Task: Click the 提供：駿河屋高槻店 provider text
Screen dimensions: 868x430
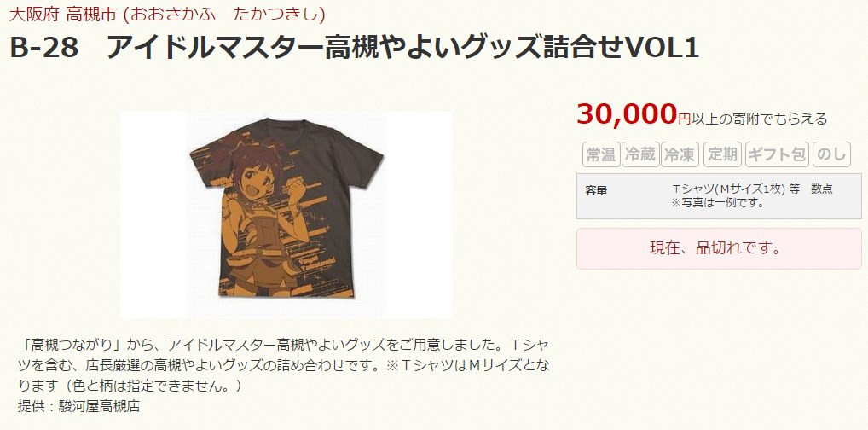Action: (78, 406)
